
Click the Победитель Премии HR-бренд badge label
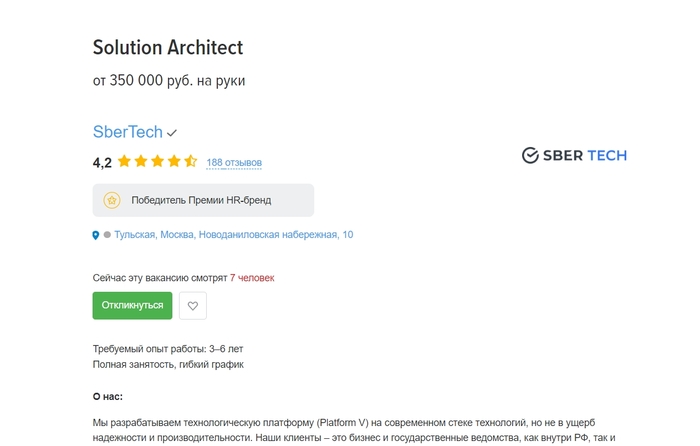point(201,200)
